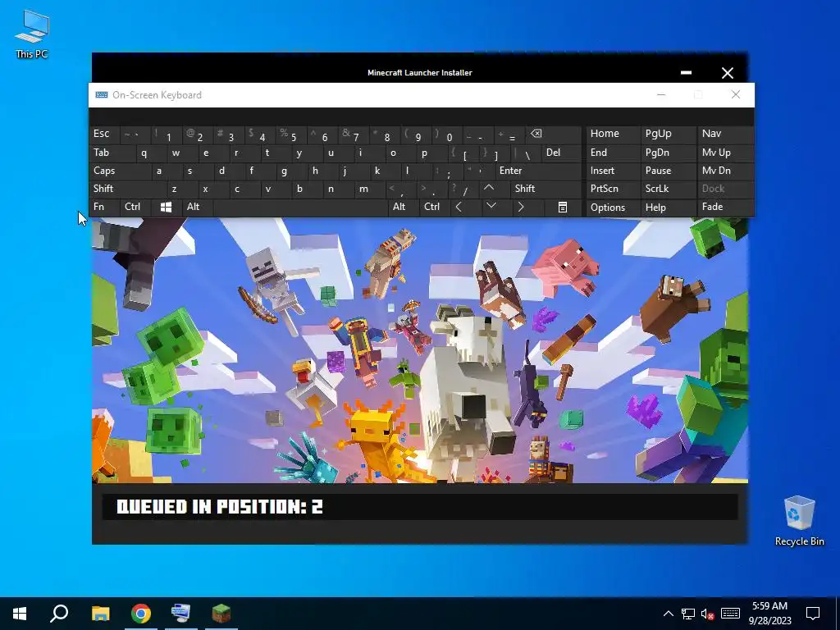
Task: Open taskbar search
Action: 59,614
